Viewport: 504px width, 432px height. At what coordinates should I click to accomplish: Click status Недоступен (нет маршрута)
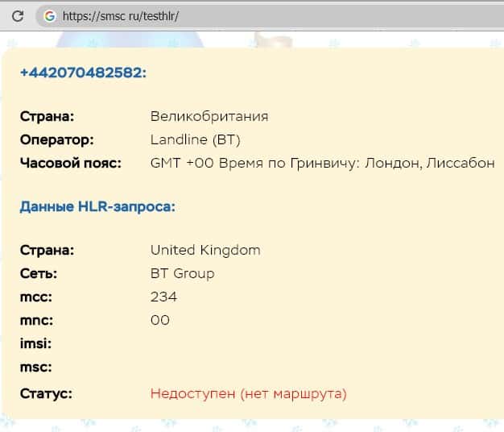(249, 394)
